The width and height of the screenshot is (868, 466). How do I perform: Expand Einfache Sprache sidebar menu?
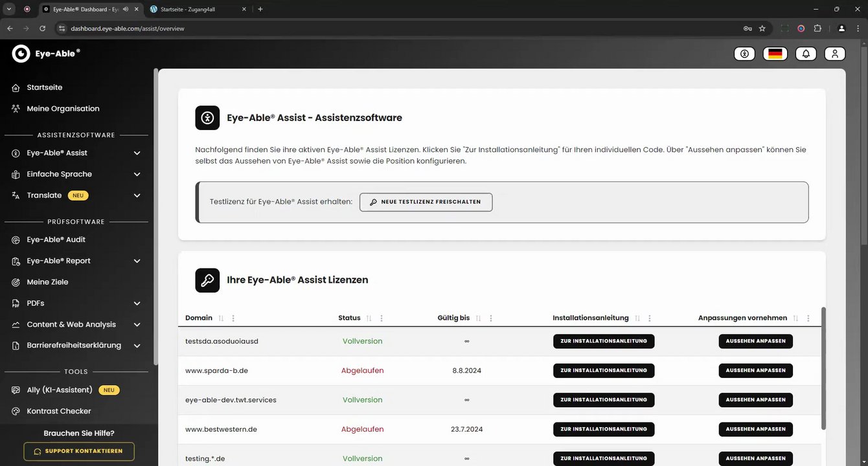click(137, 175)
